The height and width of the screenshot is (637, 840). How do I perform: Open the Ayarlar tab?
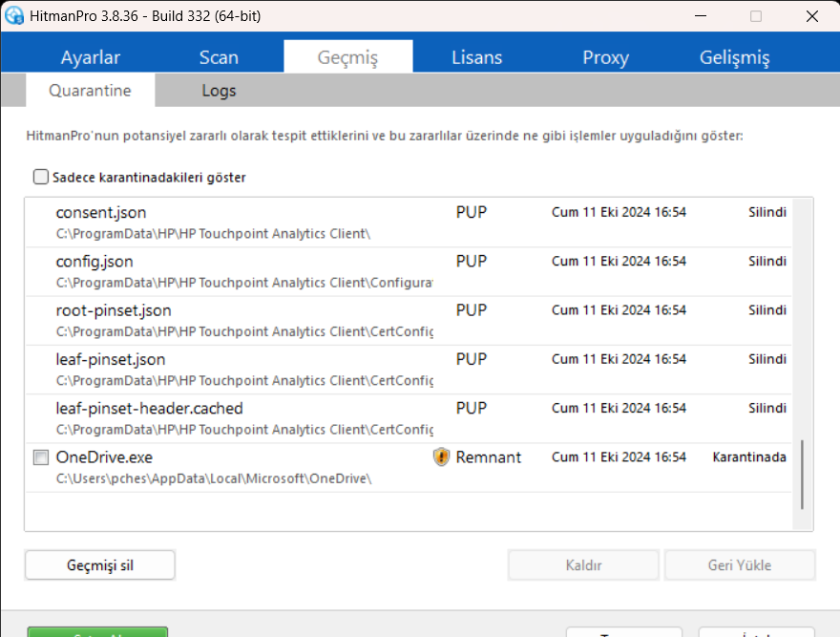coord(91,57)
